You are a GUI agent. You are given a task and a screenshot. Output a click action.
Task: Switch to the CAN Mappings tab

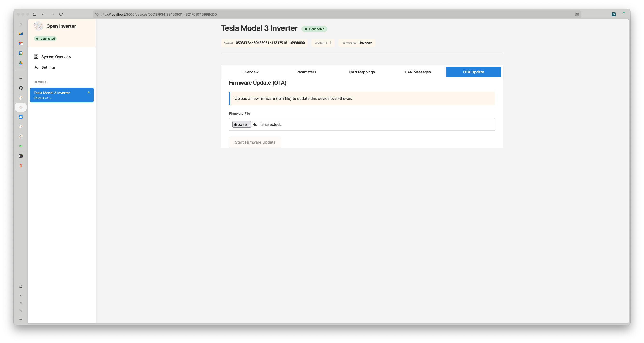362,72
